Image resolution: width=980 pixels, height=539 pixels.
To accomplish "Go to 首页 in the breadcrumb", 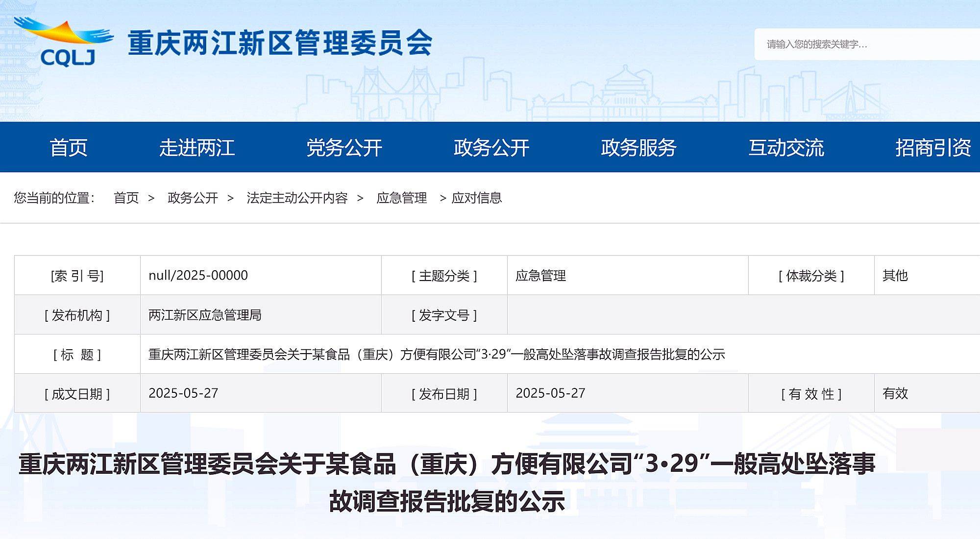I will tap(126, 198).
